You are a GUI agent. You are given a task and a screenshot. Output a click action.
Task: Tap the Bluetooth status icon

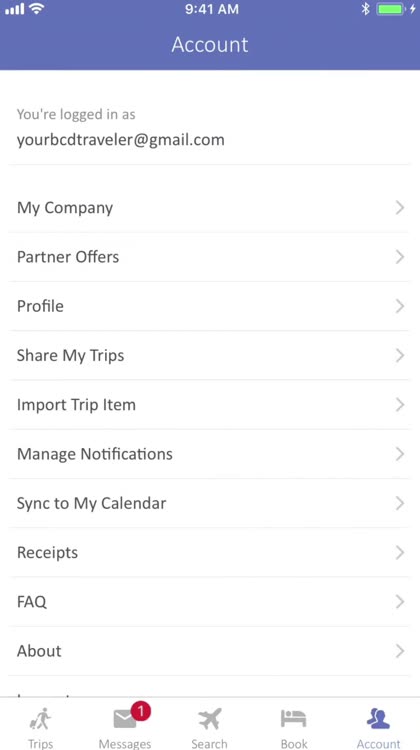click(x=366, y=9)
